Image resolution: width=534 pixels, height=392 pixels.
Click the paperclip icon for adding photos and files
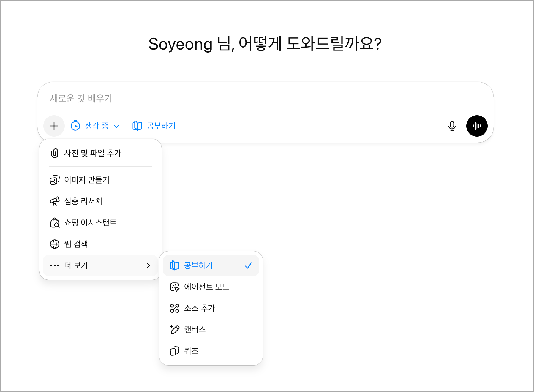55,153
